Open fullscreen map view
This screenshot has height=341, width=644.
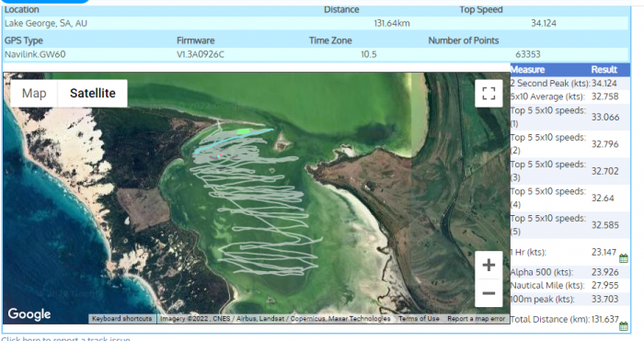tap(489, 93)
